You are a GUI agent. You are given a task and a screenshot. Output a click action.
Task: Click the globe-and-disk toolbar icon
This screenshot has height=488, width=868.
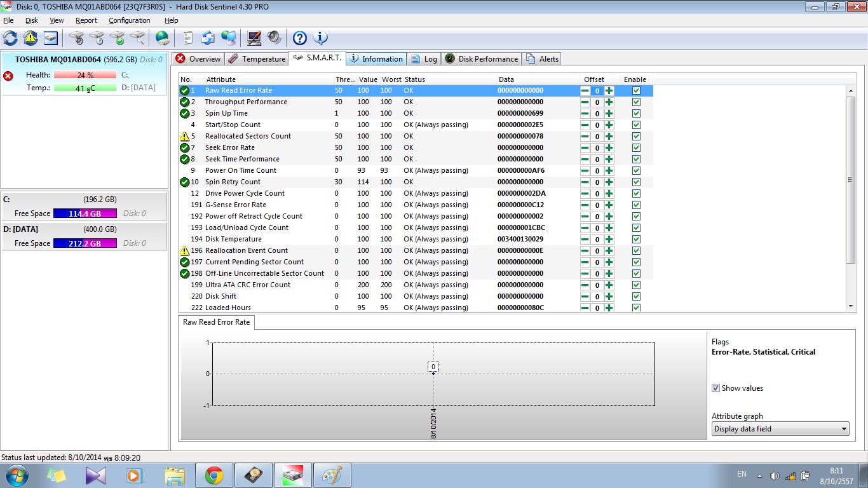coord(163,37)
